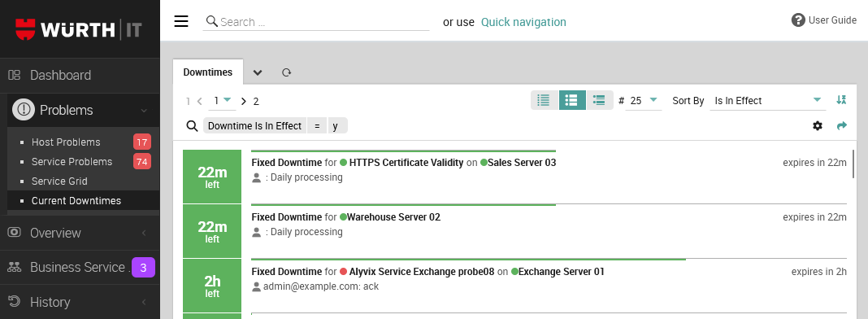Open Service Problems menu item
Image resolution: width=868 pixels, height=319 pixels.
(72, 162)
